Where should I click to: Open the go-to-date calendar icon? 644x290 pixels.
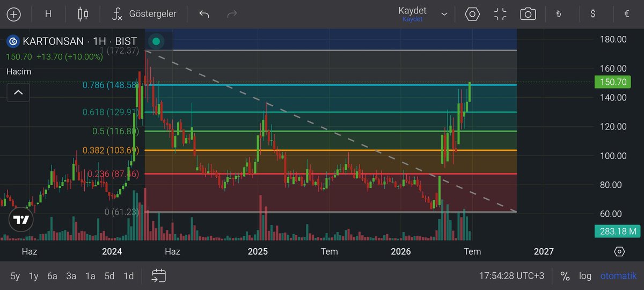click(158, 276)
